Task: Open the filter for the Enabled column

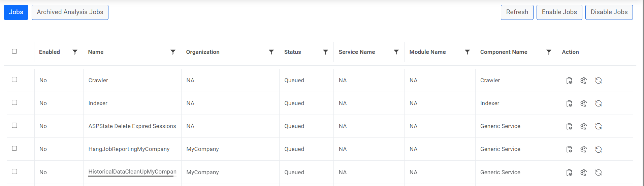Action: [75, 52]
